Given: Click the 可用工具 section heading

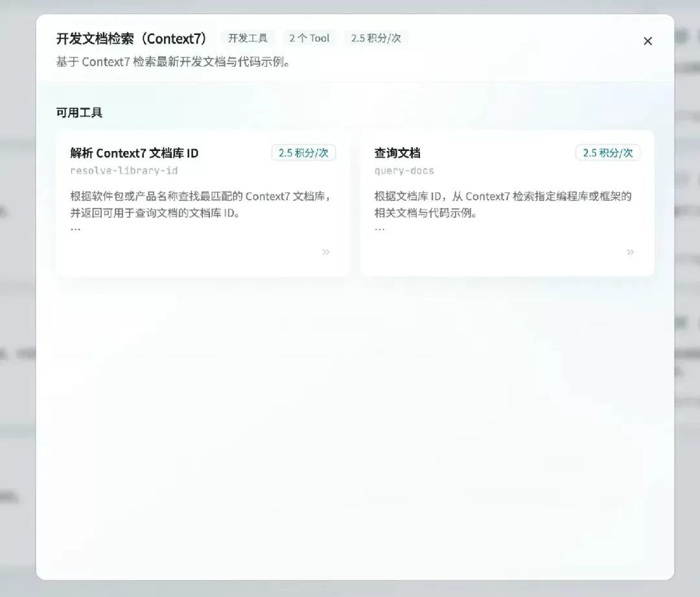Looking at the screenshot, I should tap(79, 113).
